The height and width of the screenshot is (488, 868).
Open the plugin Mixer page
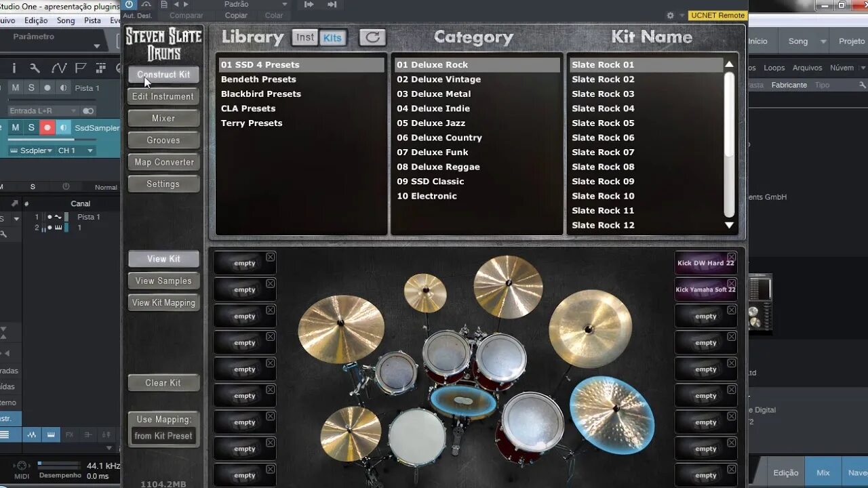point(163,118)
